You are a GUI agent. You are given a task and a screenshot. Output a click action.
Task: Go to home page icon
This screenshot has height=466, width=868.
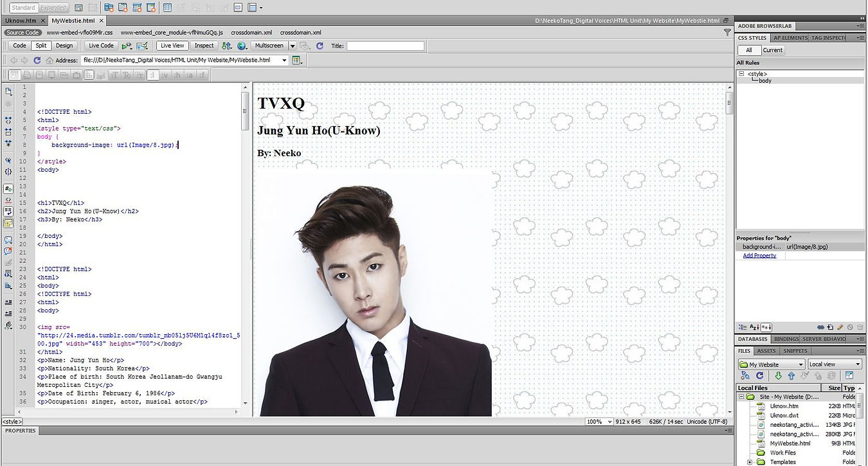pyautogui.click(x=50, y=60)
